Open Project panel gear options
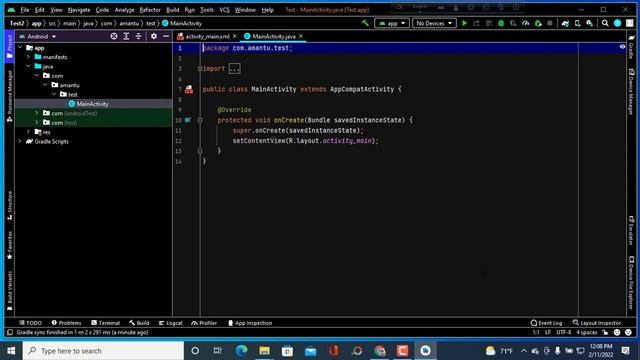Viewport: 640px width, 360px height. coord(153,36)
